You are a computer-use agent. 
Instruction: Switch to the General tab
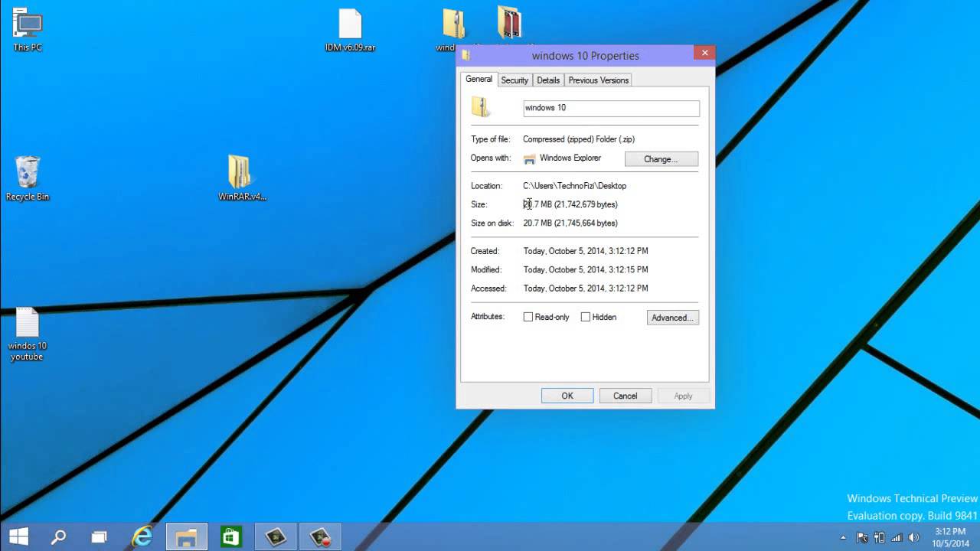tap(479, 79)
